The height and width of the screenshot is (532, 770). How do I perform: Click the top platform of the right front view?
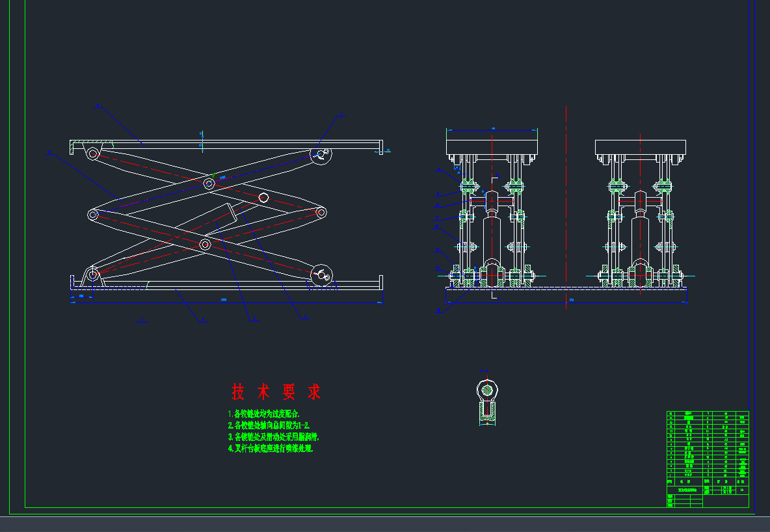[x=641, y=147]
